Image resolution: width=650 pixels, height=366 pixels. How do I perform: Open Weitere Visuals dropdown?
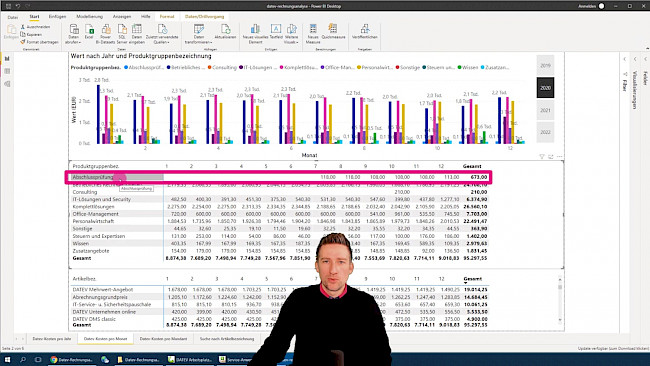coord(291,34)
